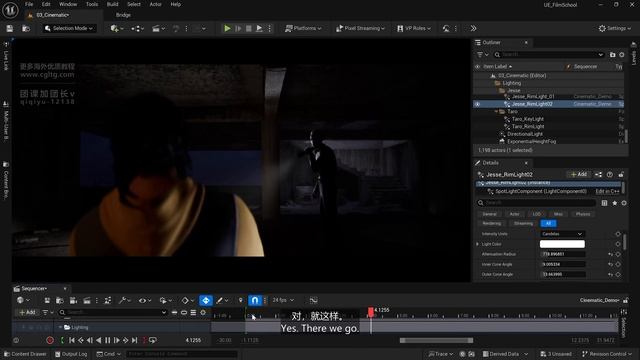Viewport: 640px width, 360px height.
Task: Toggle Sequencer loop playback
Action: tap(153, 340)
